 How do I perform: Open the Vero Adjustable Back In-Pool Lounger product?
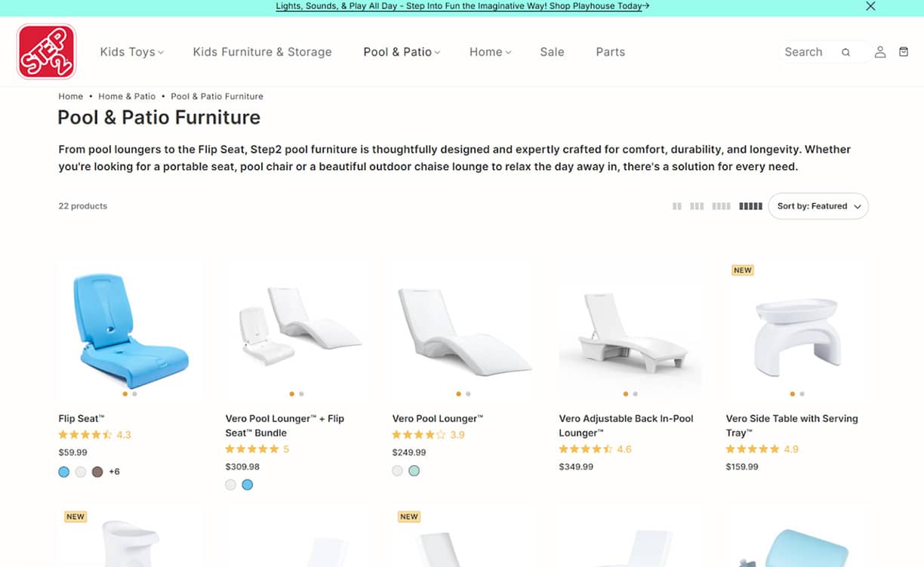tap(626, 425)
